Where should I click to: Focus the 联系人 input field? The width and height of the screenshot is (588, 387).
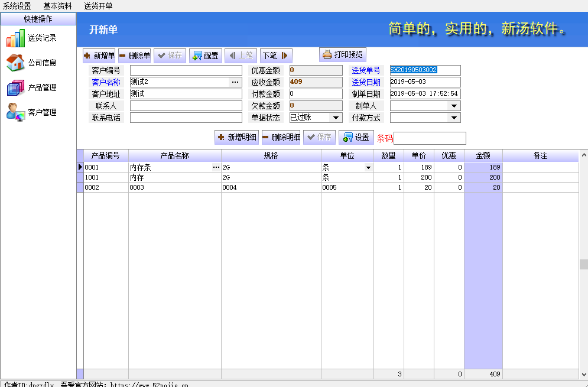[x=186, y=106]
